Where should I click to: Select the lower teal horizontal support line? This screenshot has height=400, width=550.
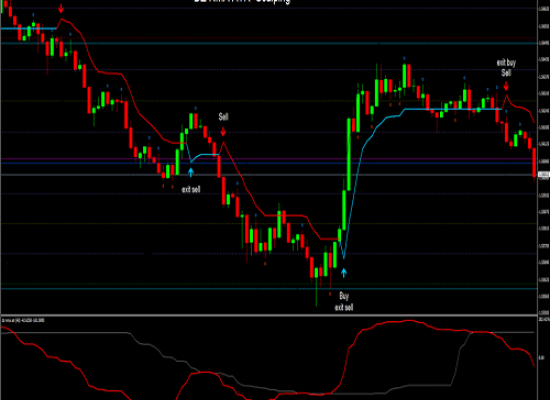[x=269, y=289]
